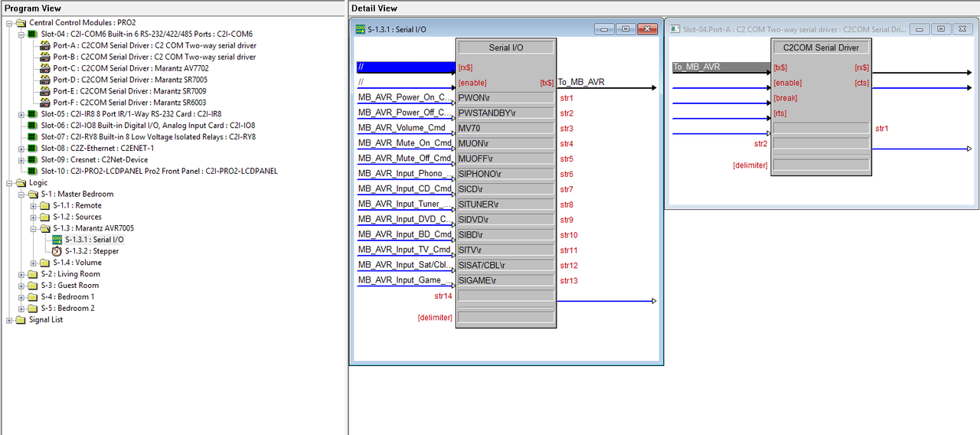The width and height of the screenshot is (980, 435).
Task: Click the Port-B serial driver icon
Action: 45,57
